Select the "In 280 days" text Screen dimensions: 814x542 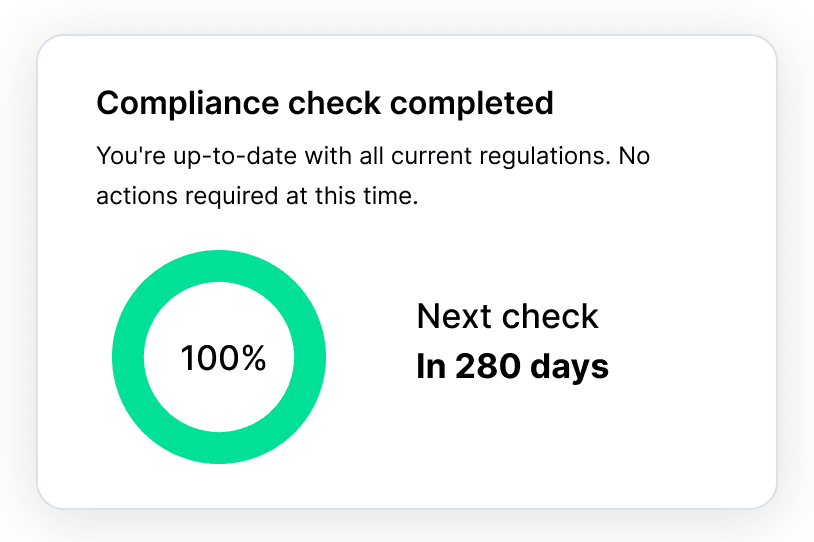tap(512, 367)
